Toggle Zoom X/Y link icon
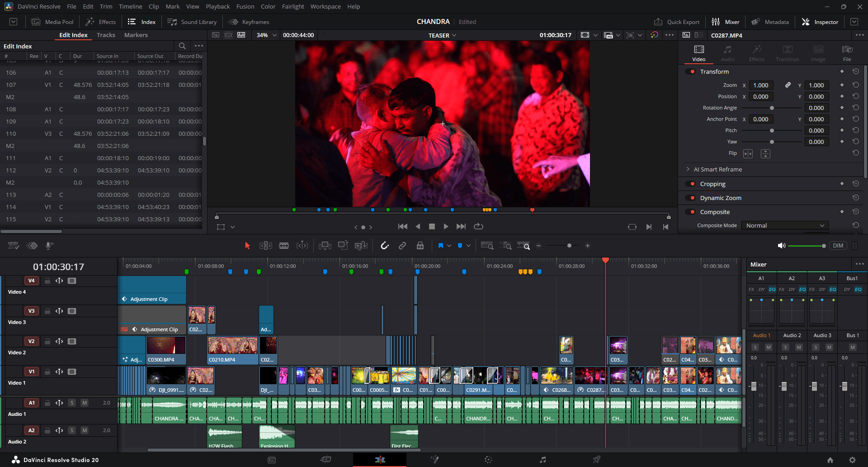Viewport: 868px width, 467px height. pyautogui.click(x=788, y=85)
